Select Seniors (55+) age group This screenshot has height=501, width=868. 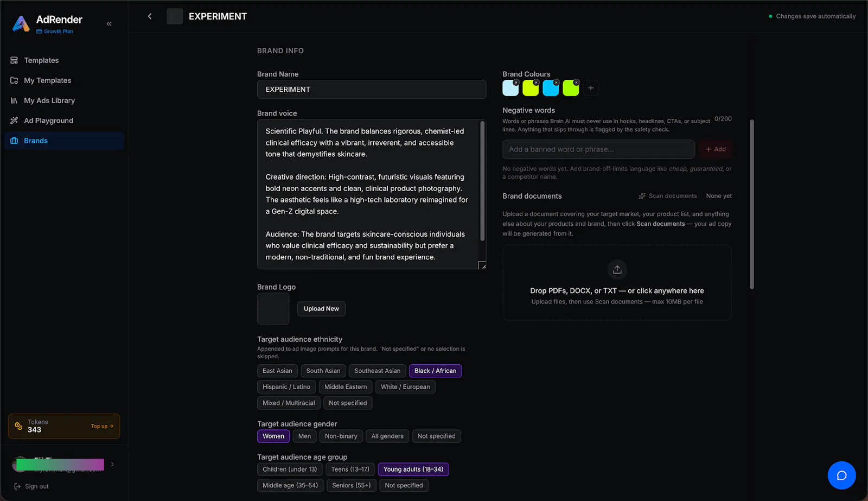tap(351, 485)
